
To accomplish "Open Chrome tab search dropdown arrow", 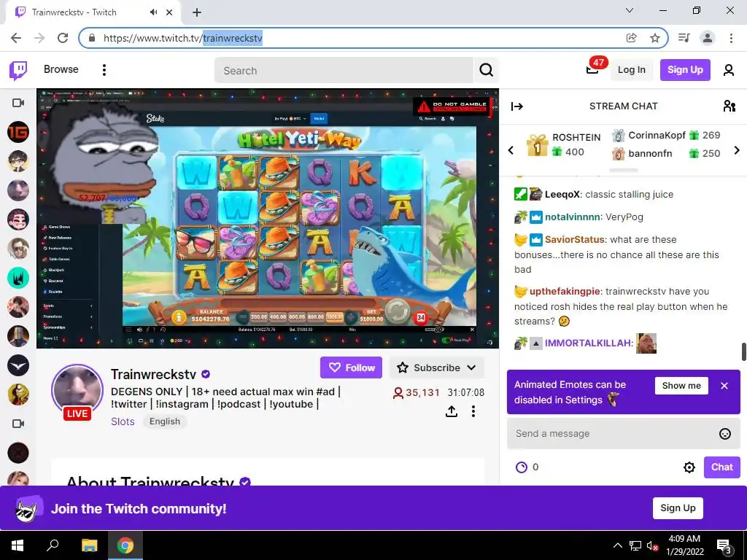I will click(630, 10).
